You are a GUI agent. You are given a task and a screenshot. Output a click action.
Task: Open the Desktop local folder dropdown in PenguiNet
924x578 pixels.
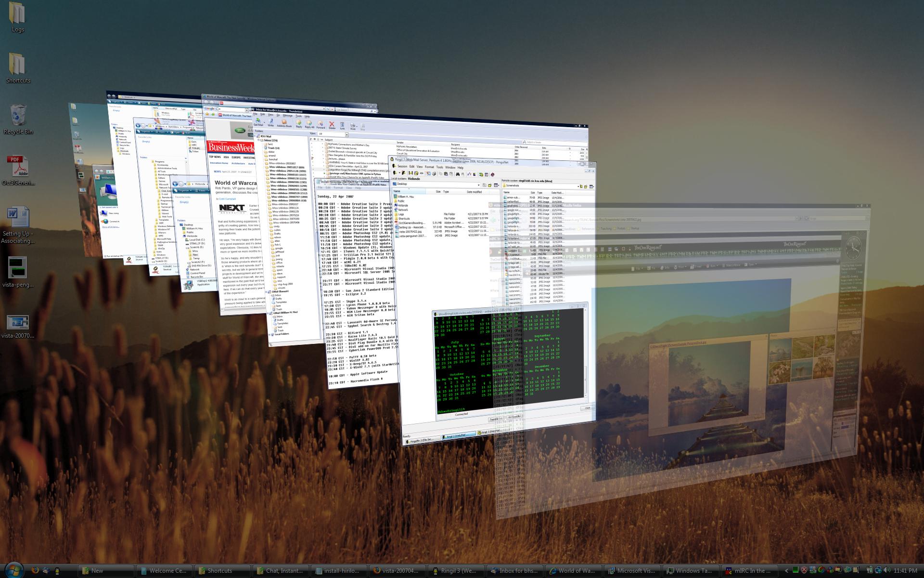(478, 185)
